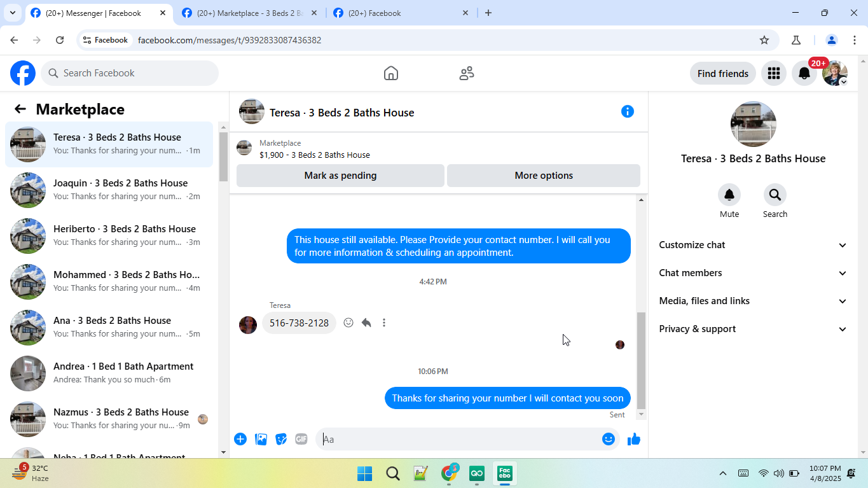Open the Facebook logo home link
Image resolution: width=868 pixels, height=488 pixels.
click(23, 73)
